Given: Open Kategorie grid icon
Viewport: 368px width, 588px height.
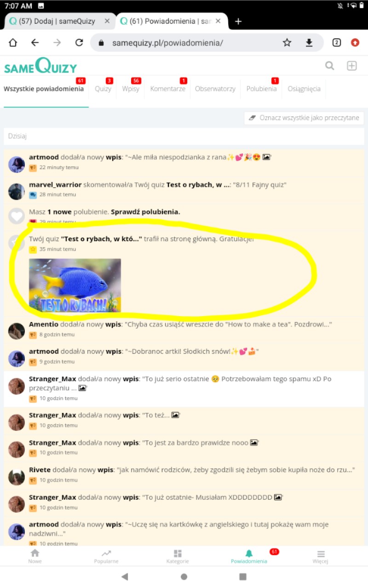Looking at the screenshot, I should 178,556.
